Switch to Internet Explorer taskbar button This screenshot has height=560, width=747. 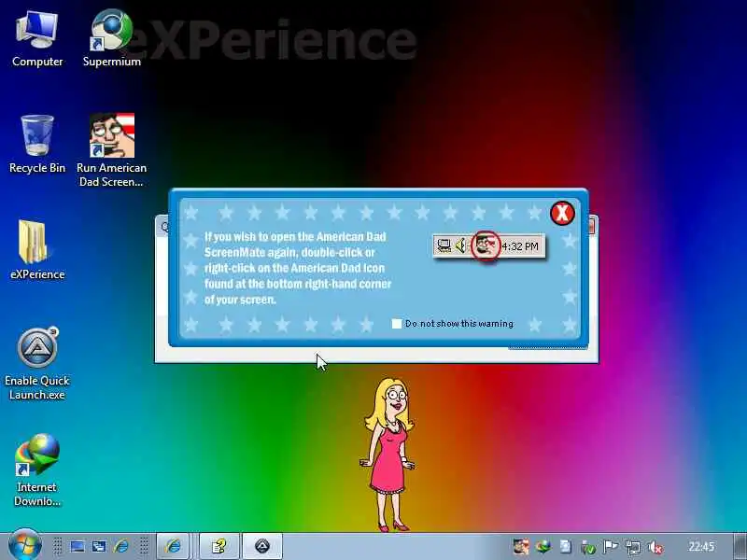174,546
